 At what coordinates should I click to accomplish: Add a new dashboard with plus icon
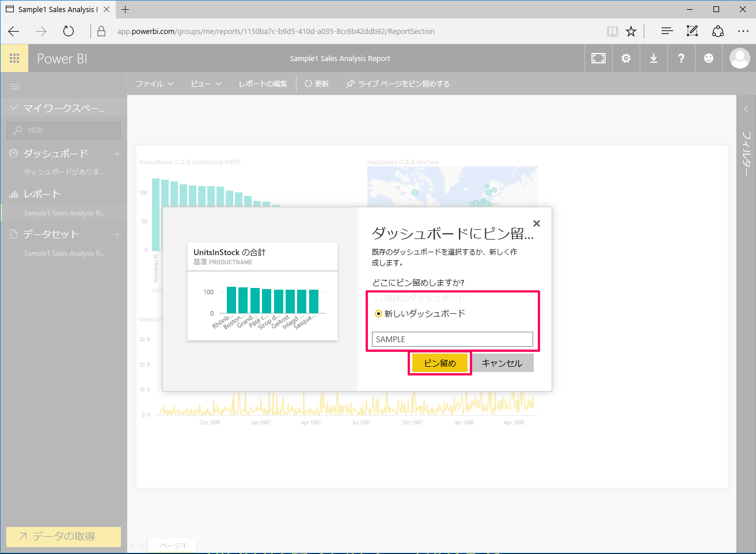(117, 154)
